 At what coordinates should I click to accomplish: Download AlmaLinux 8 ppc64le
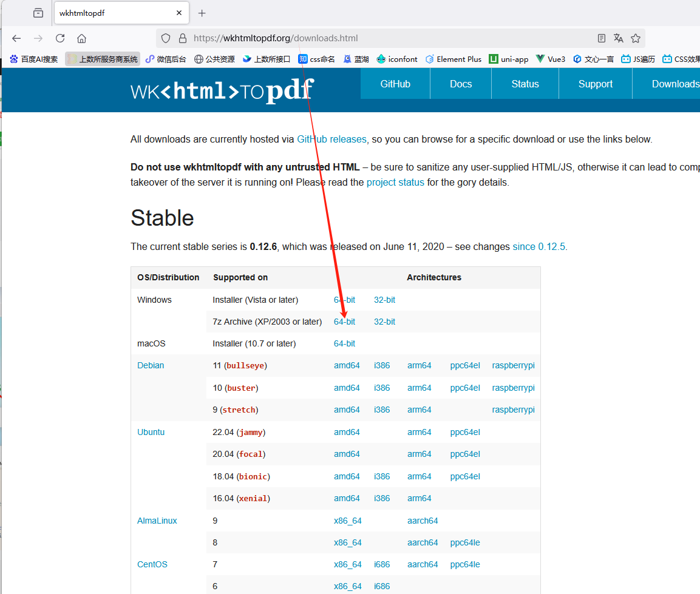(x=464, y=542)
